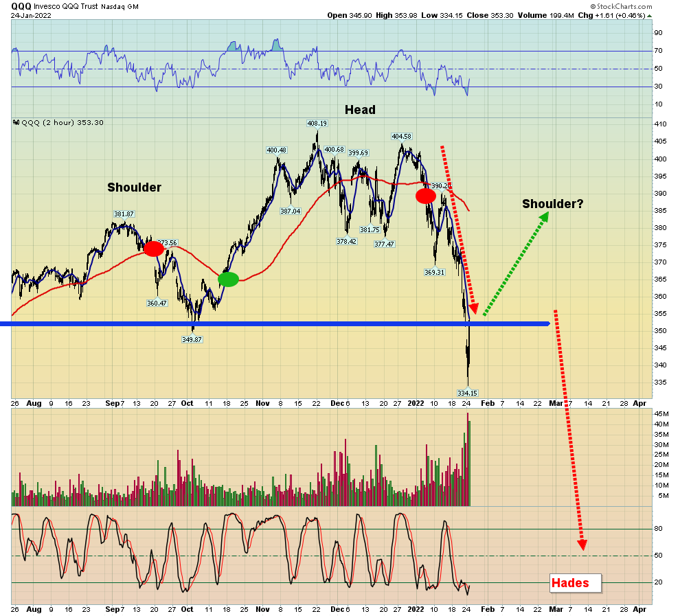Click the Chg +1.61 (+0.46%) figure

click(611, 15)
